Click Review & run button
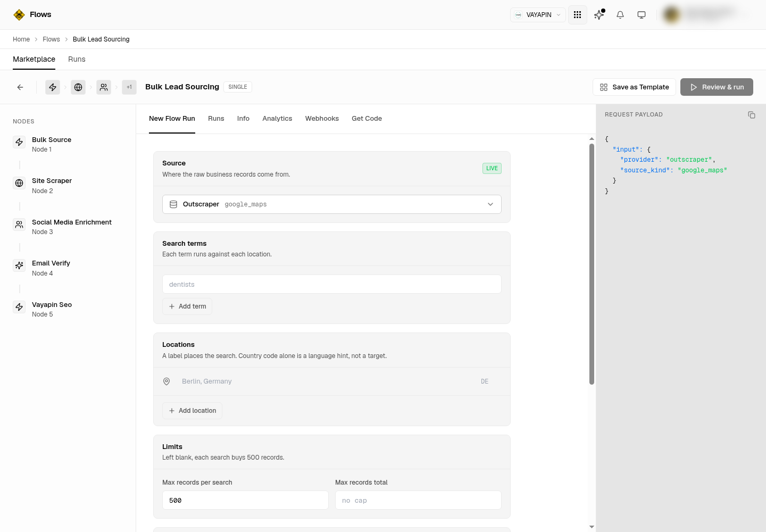Viewport: 766px width, 532px height. [x=717, y=87]
